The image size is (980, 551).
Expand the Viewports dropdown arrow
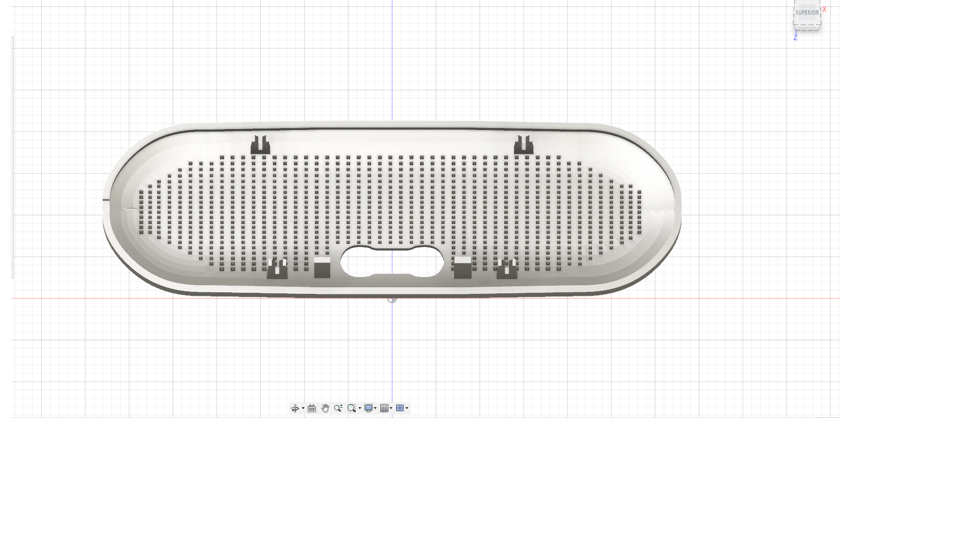[407, 408]
